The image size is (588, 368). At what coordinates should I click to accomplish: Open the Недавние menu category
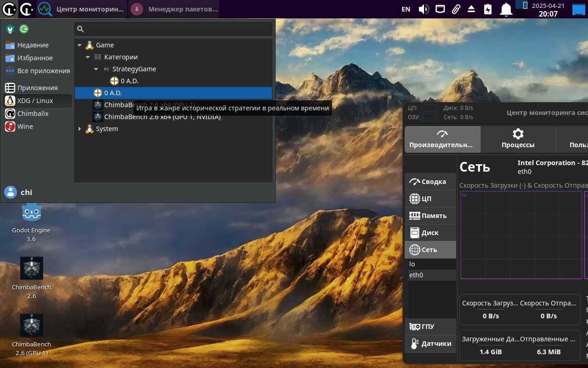coord(38,45)
